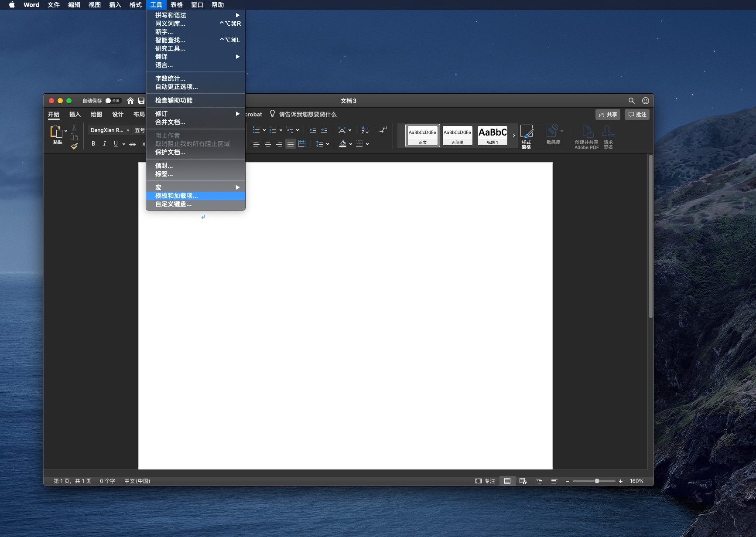This screenshot has height=537, width=756.
Task: Click the borders icon
Action: coord(359,144)
